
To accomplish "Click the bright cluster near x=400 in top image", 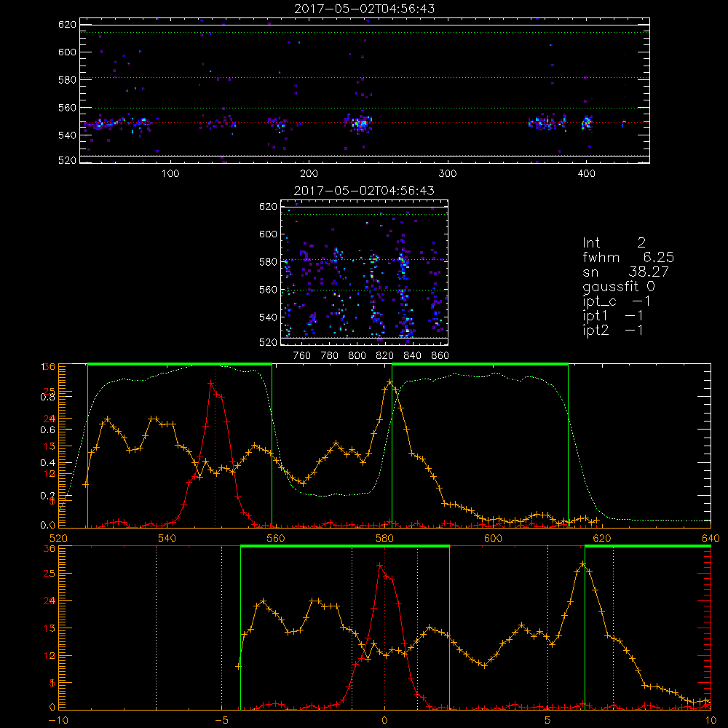I will [x=587, y=123].
